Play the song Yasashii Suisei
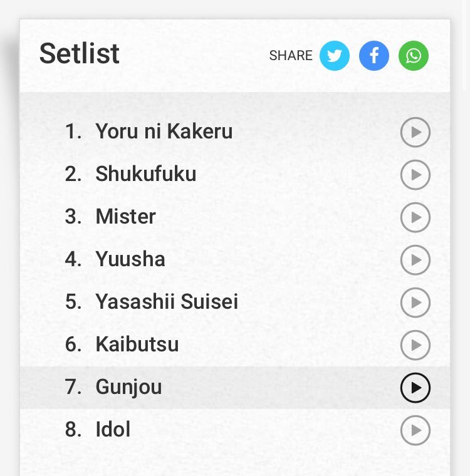470x476 pixels. pyautogui.click(x=415, y=303)
